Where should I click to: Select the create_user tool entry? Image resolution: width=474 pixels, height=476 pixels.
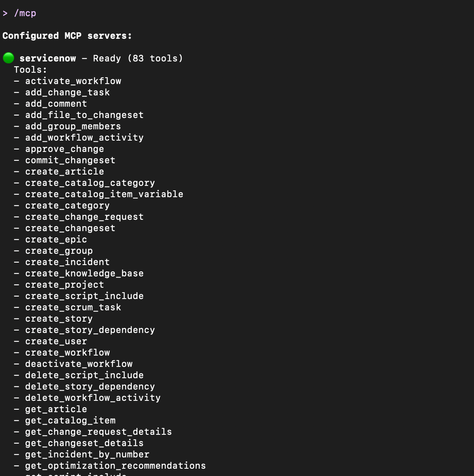[x=56, y=341]
